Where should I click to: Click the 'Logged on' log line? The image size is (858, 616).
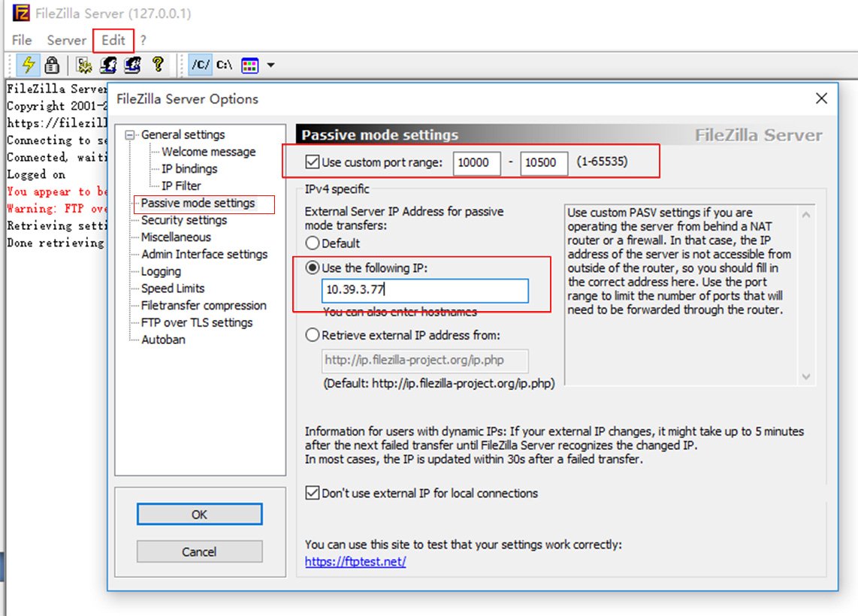click(36, 174)
